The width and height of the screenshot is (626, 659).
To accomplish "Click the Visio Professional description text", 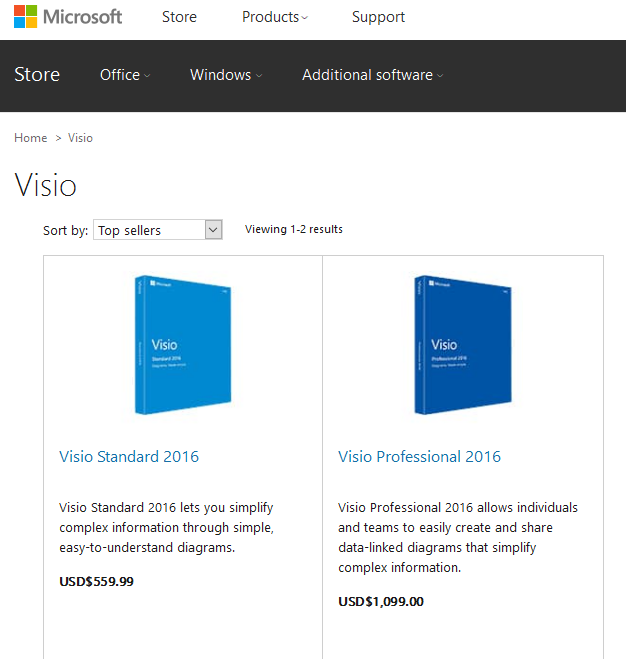I will coord(457,537).
